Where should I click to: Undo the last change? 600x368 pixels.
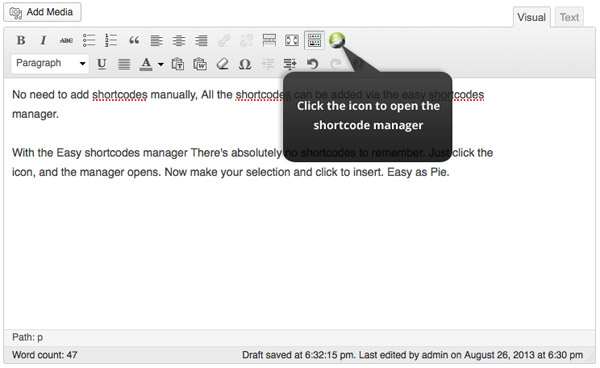pos(313,64)
